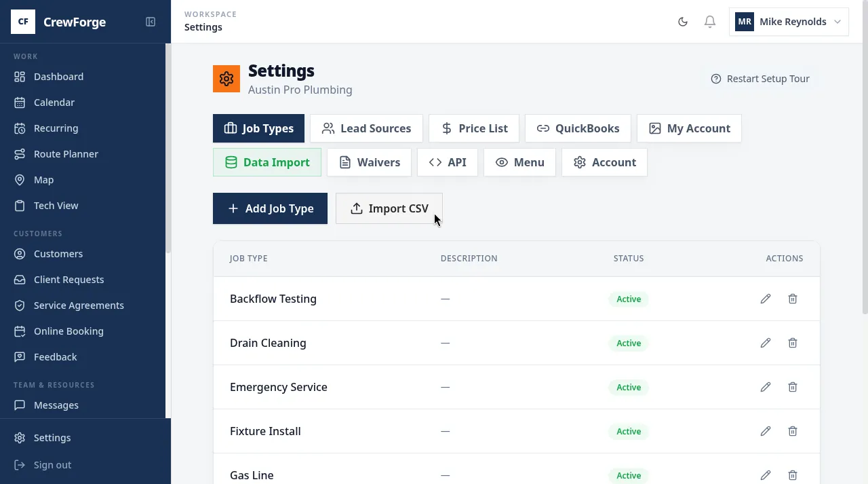Click Active badge for Drain Cleaning
Viewport: 868px width, 484px height.
tap(629, 343)
